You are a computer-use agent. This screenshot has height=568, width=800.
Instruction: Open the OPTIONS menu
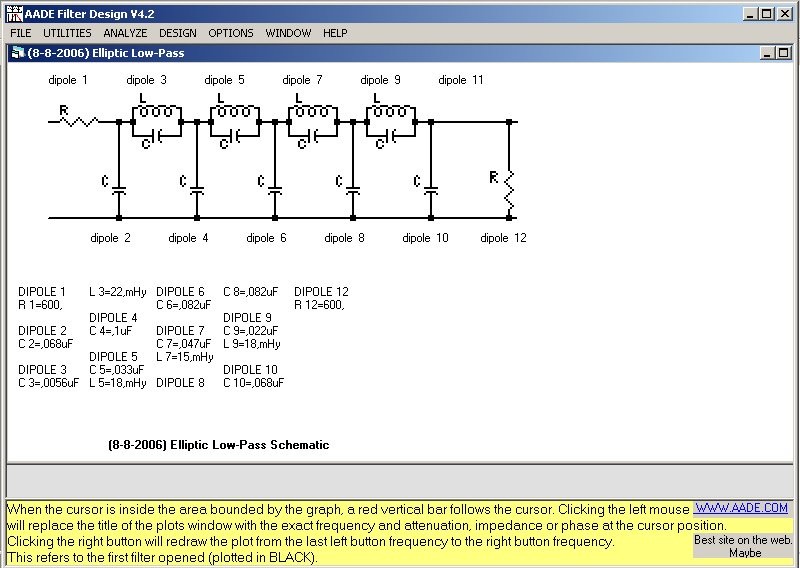coord(231,33)
